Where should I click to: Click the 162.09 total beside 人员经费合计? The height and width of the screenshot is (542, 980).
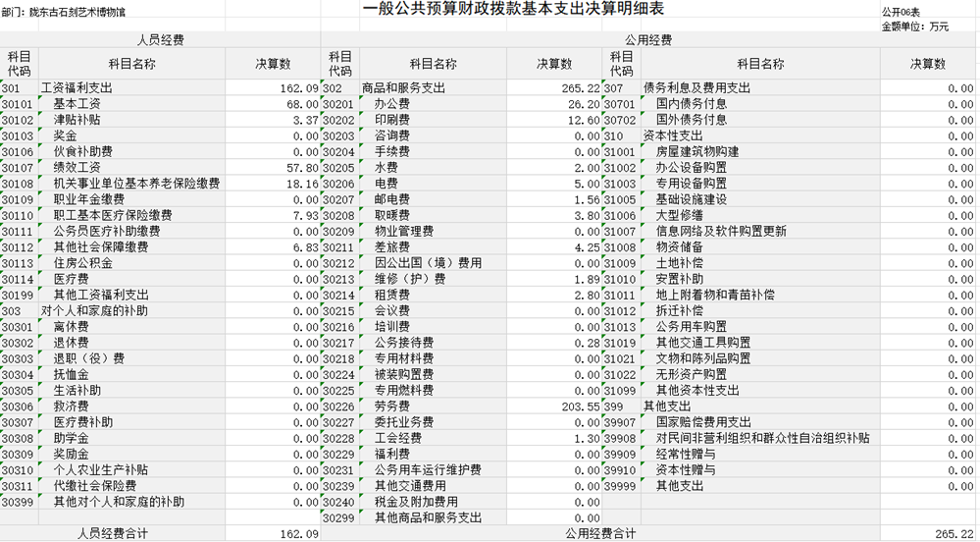pos(273,534)
